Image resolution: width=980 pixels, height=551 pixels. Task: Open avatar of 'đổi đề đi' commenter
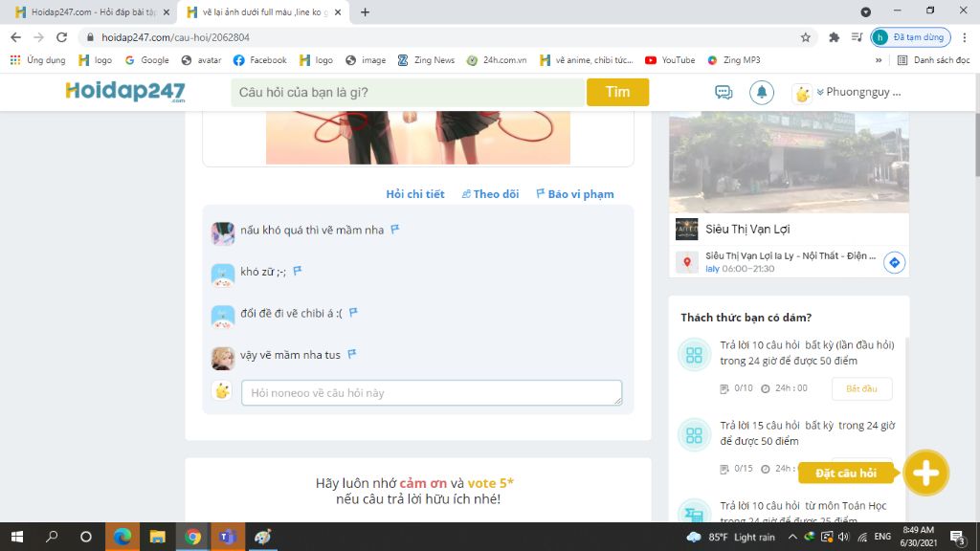(x=222, y=317)
